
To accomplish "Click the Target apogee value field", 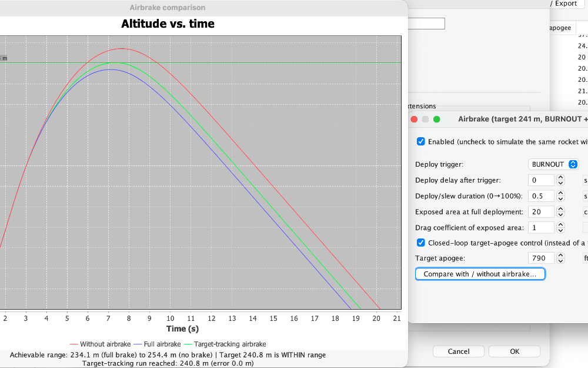I will point(541,258).
